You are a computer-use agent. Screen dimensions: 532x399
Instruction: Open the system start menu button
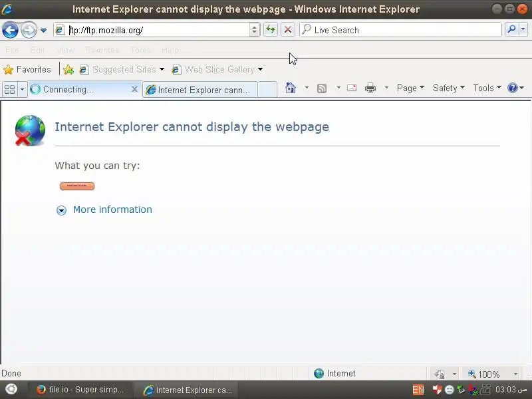click(x=11, y=389)
